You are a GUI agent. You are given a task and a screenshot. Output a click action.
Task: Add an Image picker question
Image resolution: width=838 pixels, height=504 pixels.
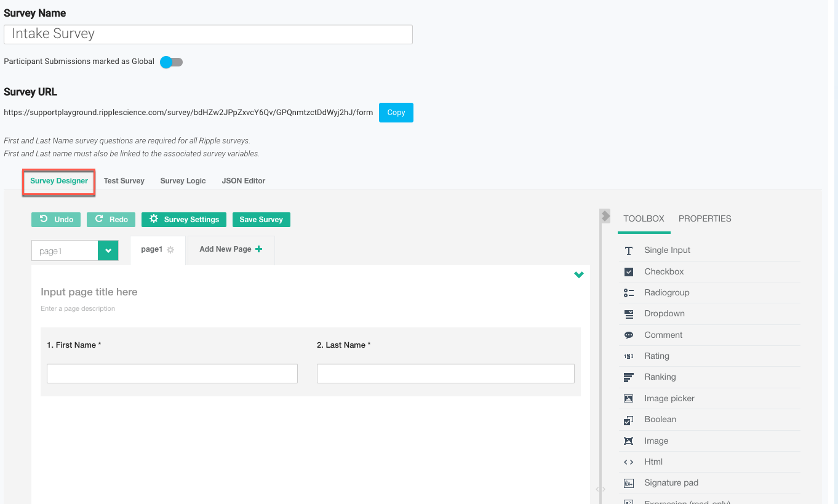pos(669,398)
